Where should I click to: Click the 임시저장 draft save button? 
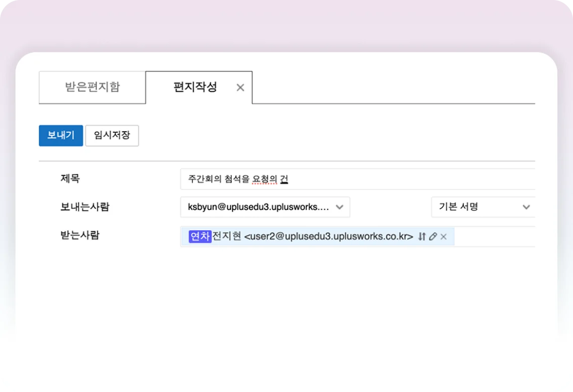point(112,136)
